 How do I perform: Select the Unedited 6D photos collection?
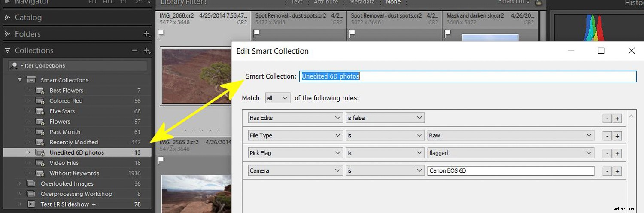77,152
